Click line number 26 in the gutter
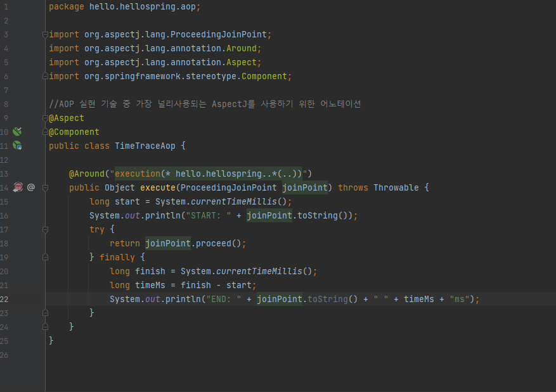 [x=4, y=355]
